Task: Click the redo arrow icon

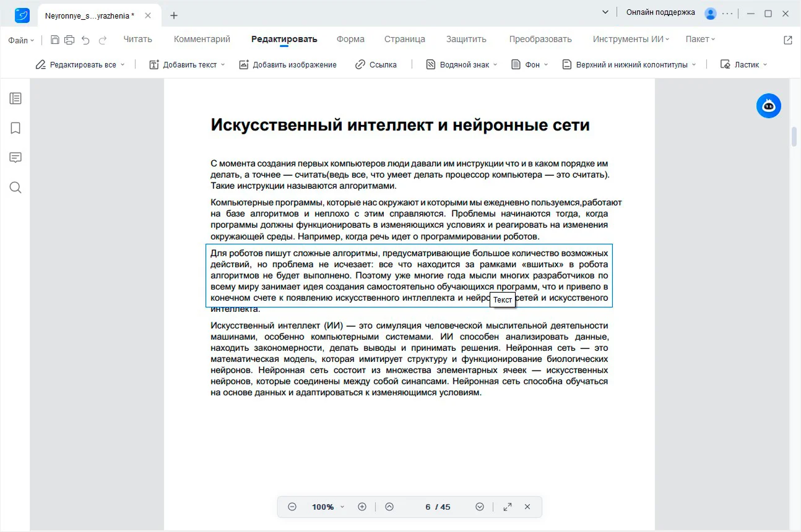Action: click(x=103, y=40)
